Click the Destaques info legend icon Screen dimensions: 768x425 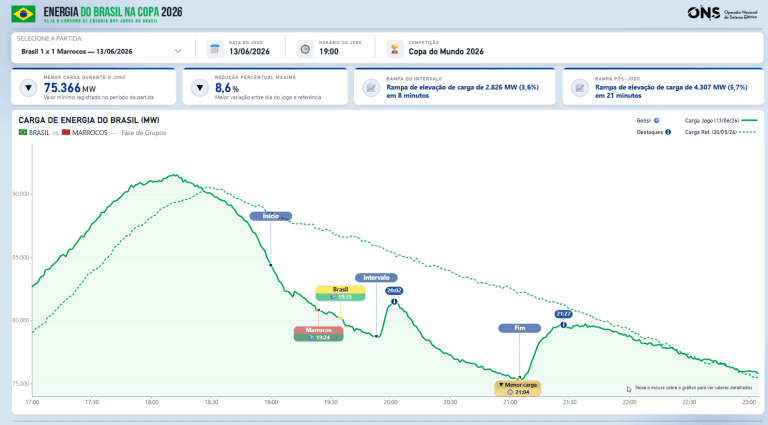[668, 132]
